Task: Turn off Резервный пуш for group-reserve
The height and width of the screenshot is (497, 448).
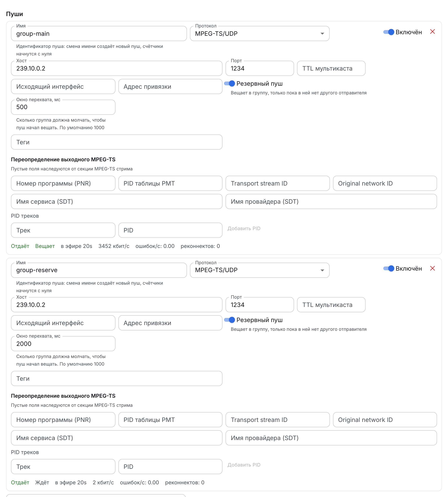Action: 229,320
